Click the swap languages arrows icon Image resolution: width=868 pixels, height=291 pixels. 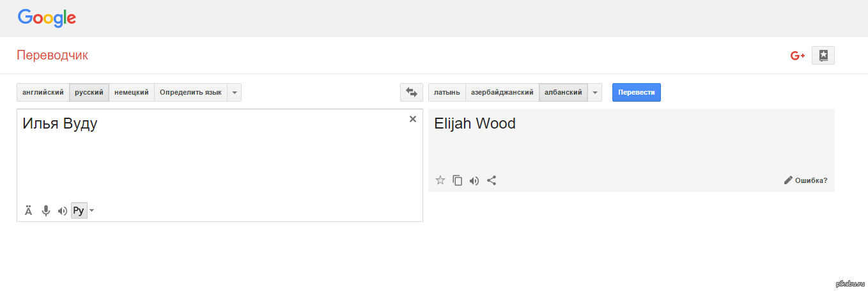pos(411,93)
